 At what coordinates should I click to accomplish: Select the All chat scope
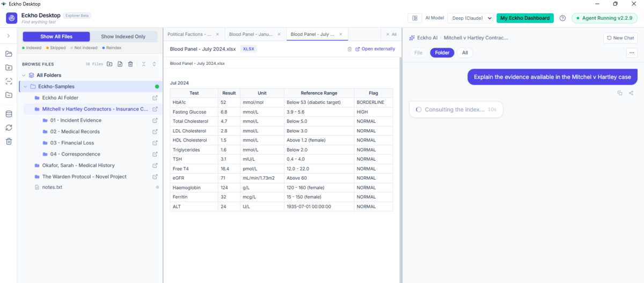click(x=465, y=53)
